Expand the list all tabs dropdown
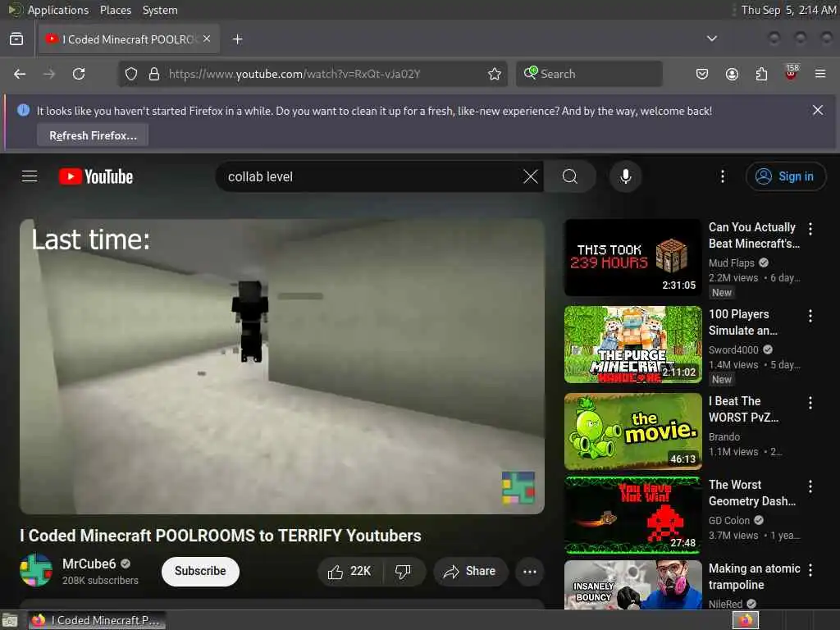The height and width of the screenshot is (630, 840). coord(711,39)
